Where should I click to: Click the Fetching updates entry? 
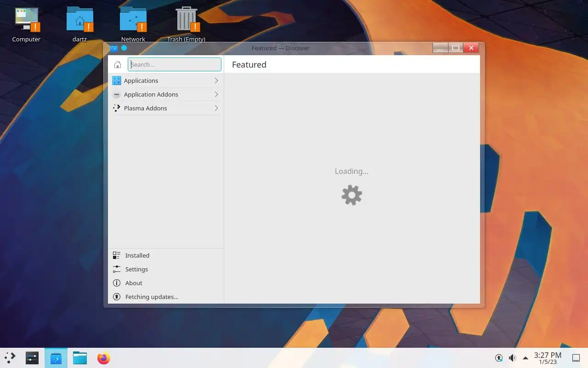point(166,297)
